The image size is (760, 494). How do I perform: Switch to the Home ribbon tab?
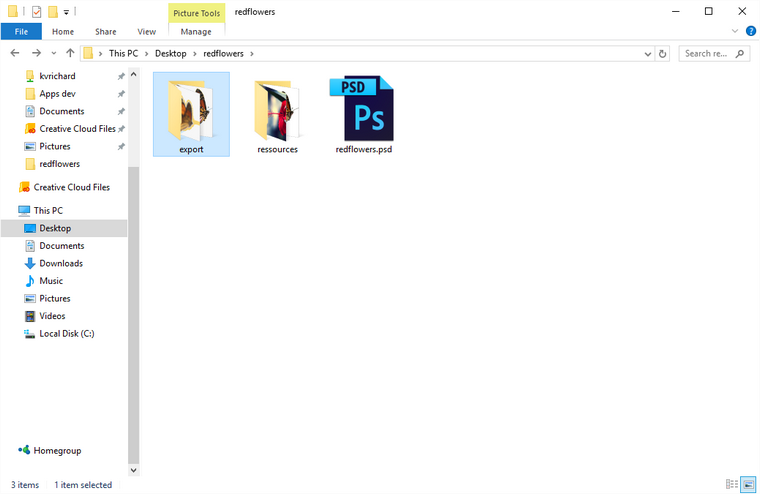[x=63, y=32]
